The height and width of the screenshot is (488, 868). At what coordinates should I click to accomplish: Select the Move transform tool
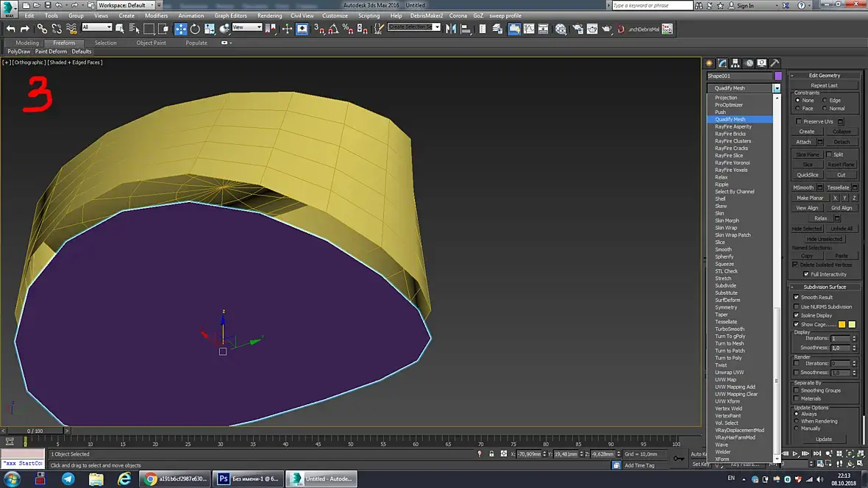181,29
